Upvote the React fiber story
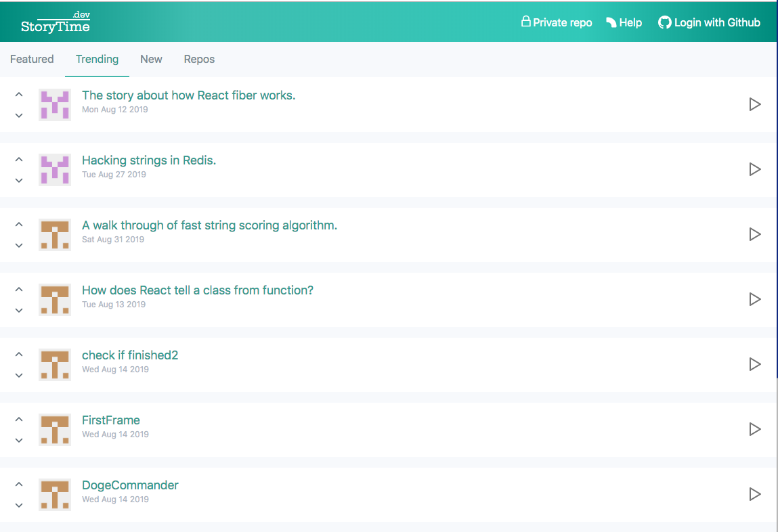 tap(19, 94)
